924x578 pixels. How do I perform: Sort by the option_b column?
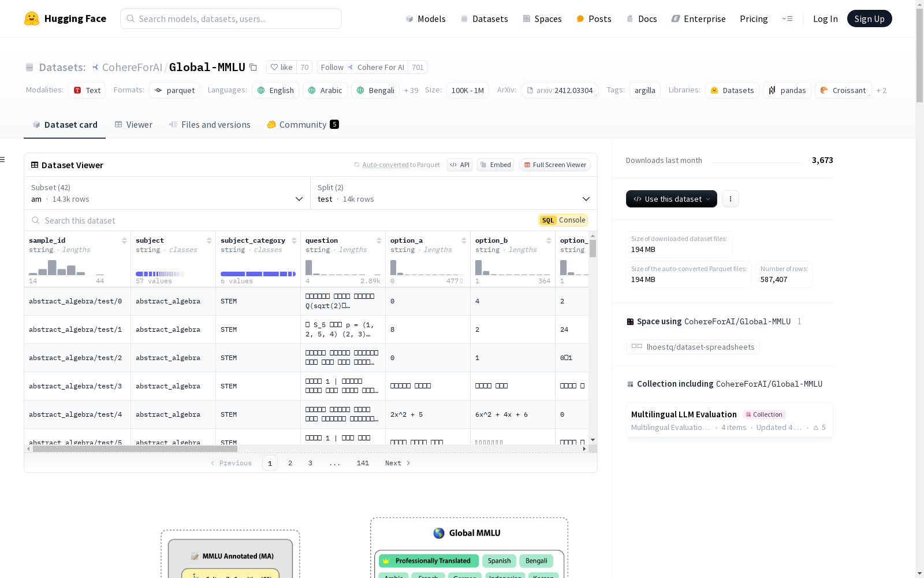coord(549,240)
